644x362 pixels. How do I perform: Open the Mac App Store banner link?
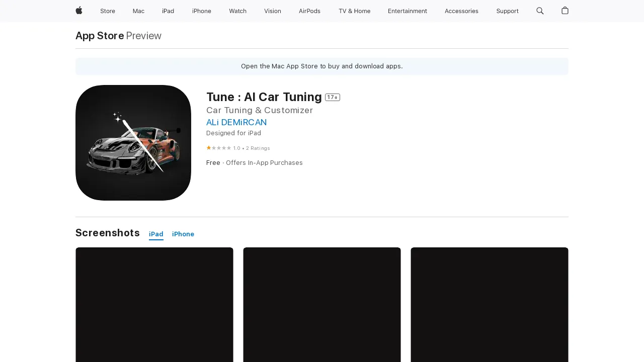tap(321, 66)
